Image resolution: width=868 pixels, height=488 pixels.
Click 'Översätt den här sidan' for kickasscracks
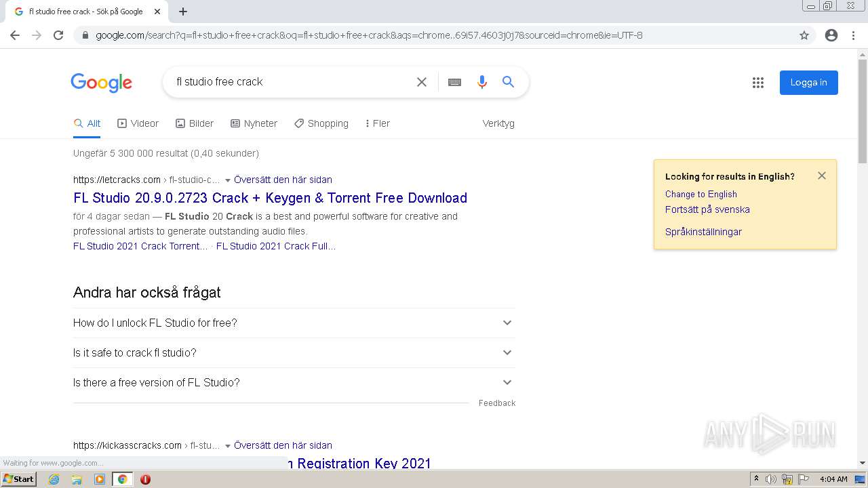(x=283, y=445)
